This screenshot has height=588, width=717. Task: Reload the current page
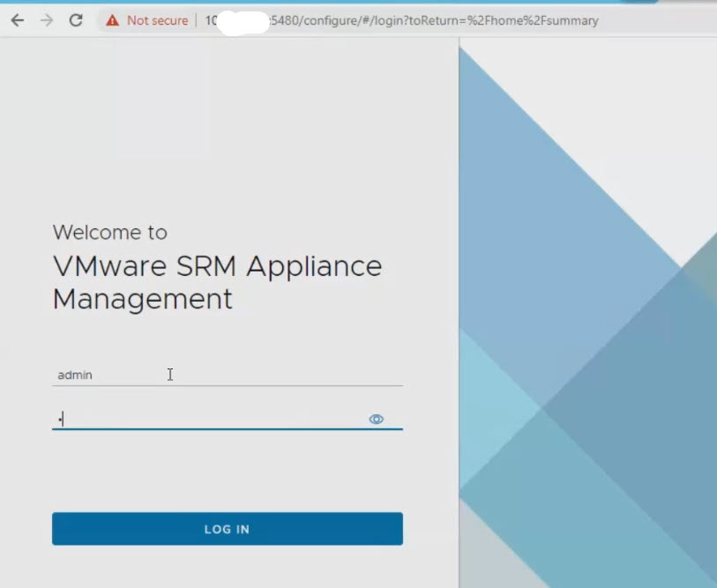76,20
